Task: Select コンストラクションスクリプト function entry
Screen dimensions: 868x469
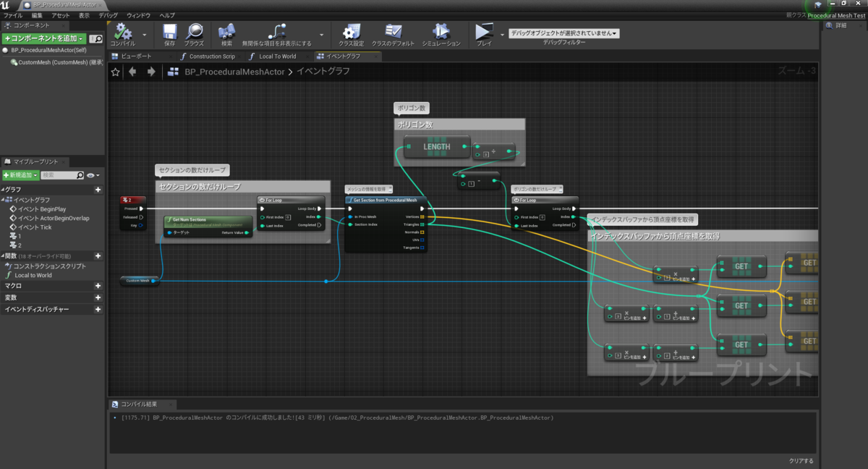Action: pos(45,266)
